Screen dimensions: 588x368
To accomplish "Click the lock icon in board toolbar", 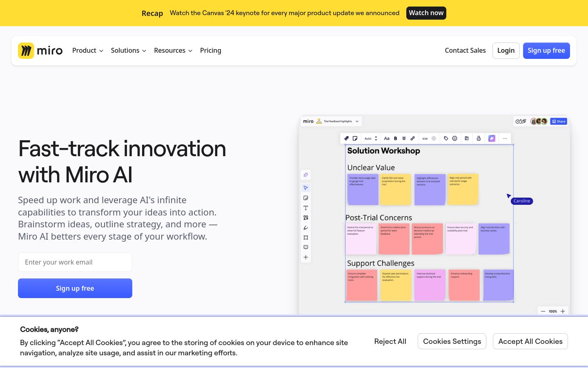I will (x=479, y=138).
